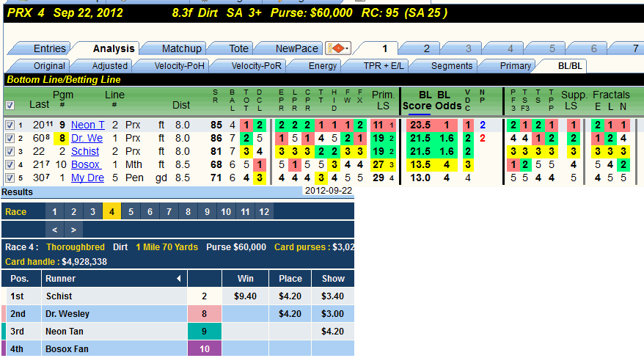
Task: Click the Show column header
Action: [333, 278]
